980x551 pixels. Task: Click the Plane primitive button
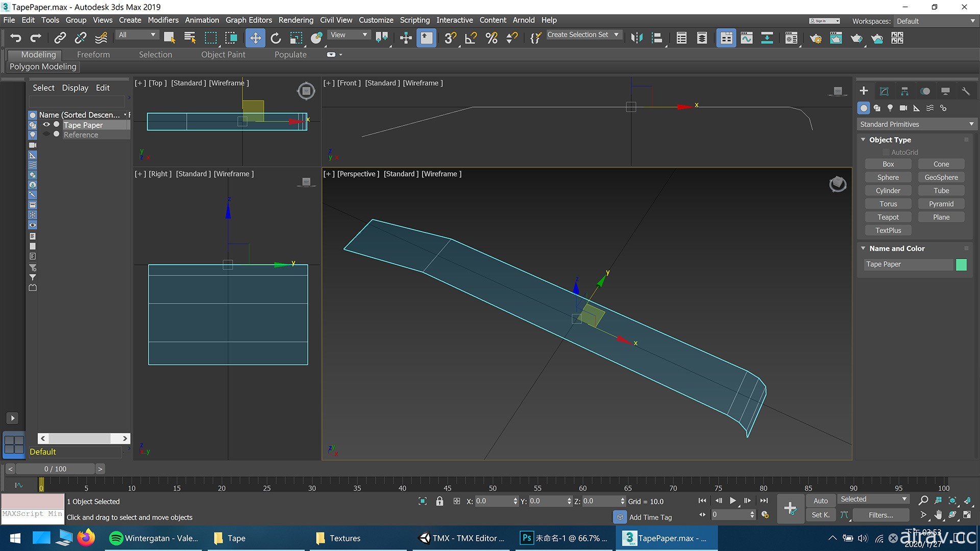(940, 217)
